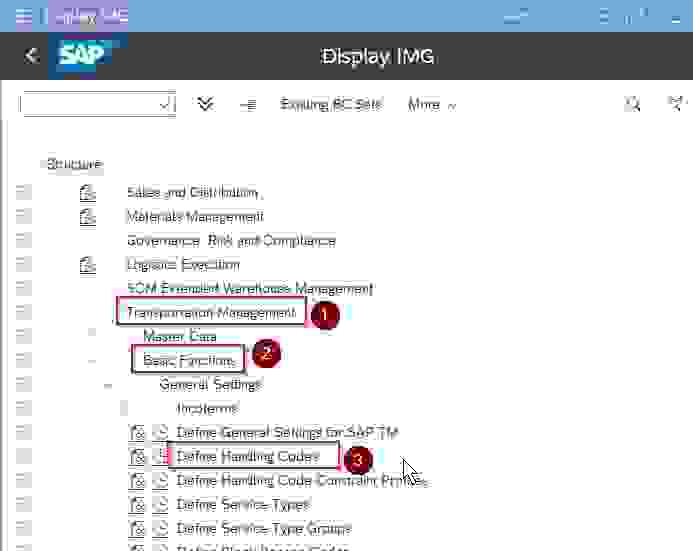Open the More menu in the toolbar
Screen dimensions: 693x551
point(431,104)
